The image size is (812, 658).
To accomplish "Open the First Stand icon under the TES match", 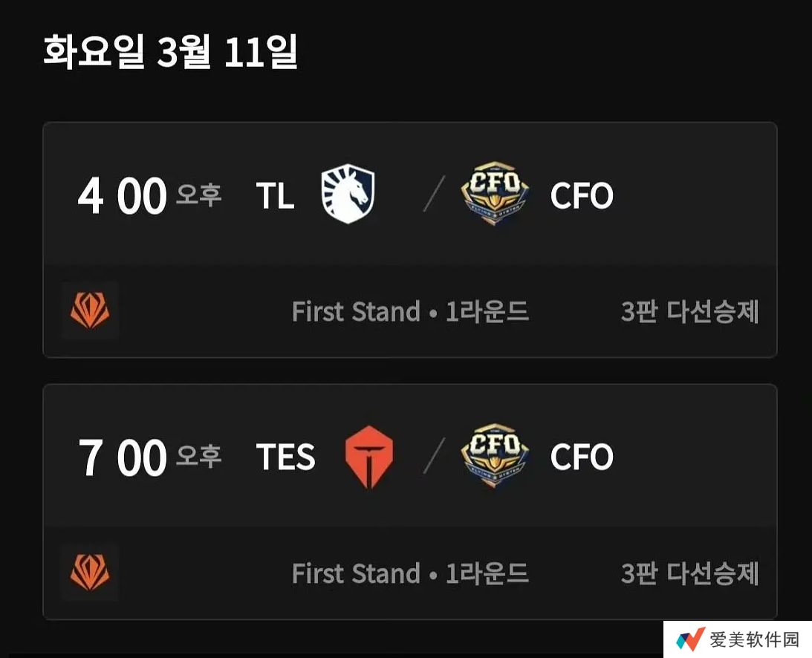I will (90, 573).
